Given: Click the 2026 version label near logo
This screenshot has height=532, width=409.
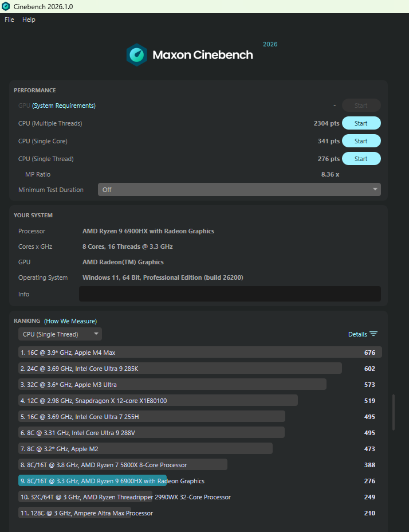Looking at the screenshot, I should click(x=270, y=44).
